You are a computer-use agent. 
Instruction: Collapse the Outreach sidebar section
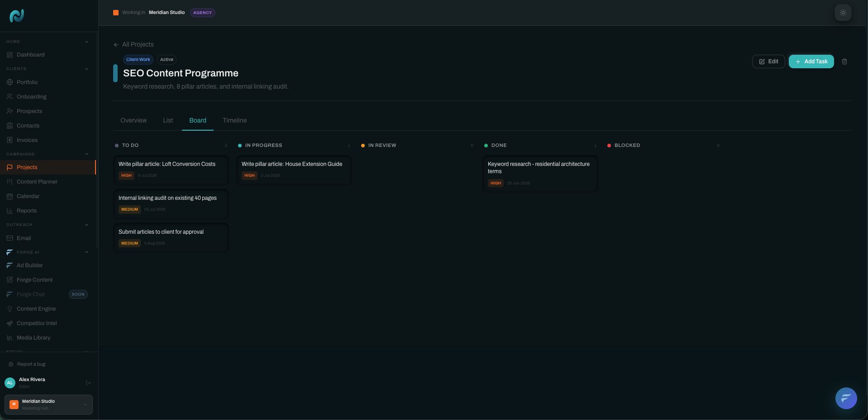pos(86,225)
